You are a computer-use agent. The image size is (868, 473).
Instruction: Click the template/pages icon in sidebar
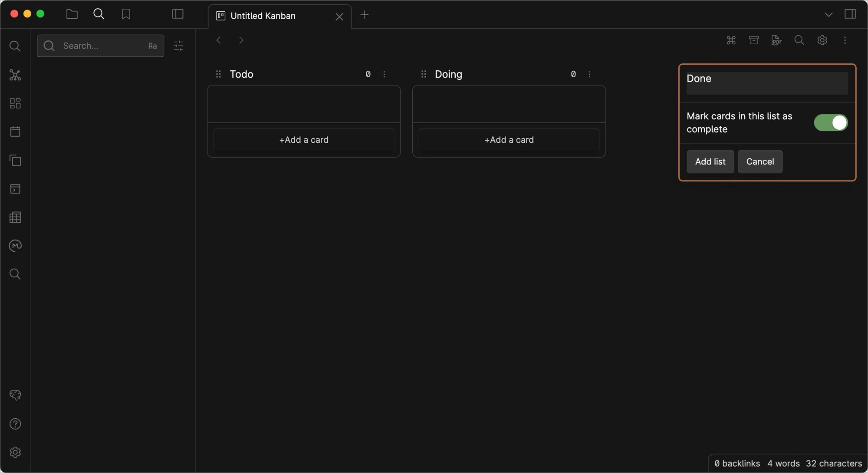click(x=16, y=161)
